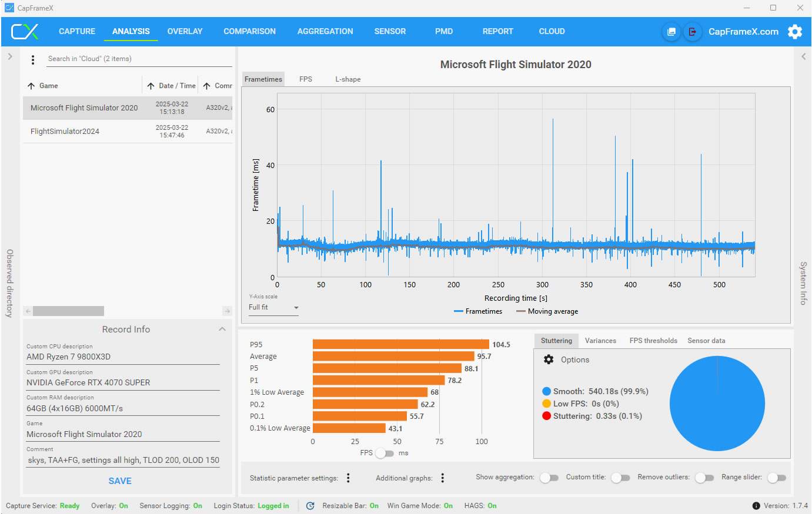The image size is (812, 514).
Task: Open the REPORT tab
Action: (498, 32)
